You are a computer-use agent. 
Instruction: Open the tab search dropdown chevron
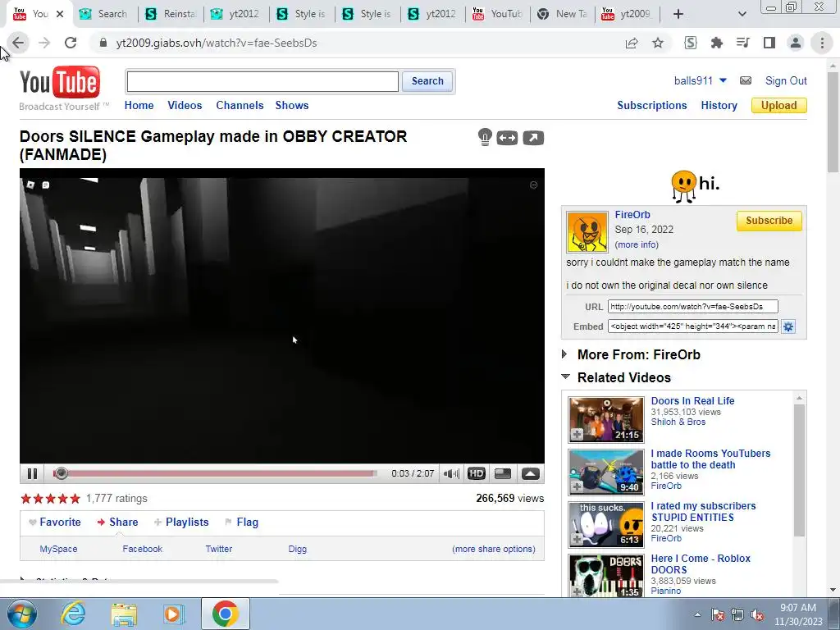(x=742, y=14)
